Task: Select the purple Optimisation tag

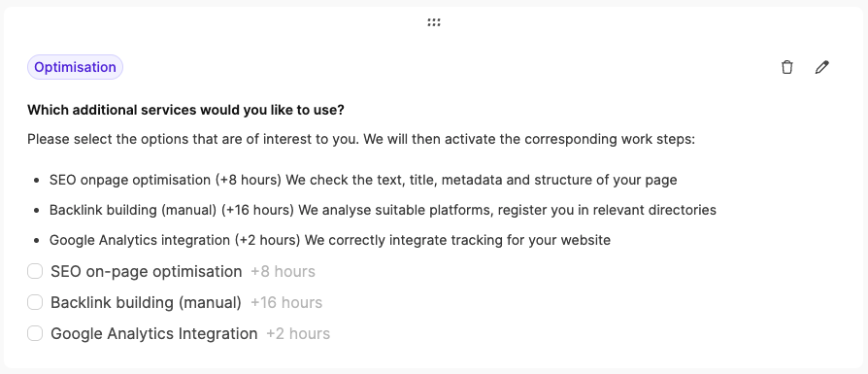Action: tap(76, 67)
